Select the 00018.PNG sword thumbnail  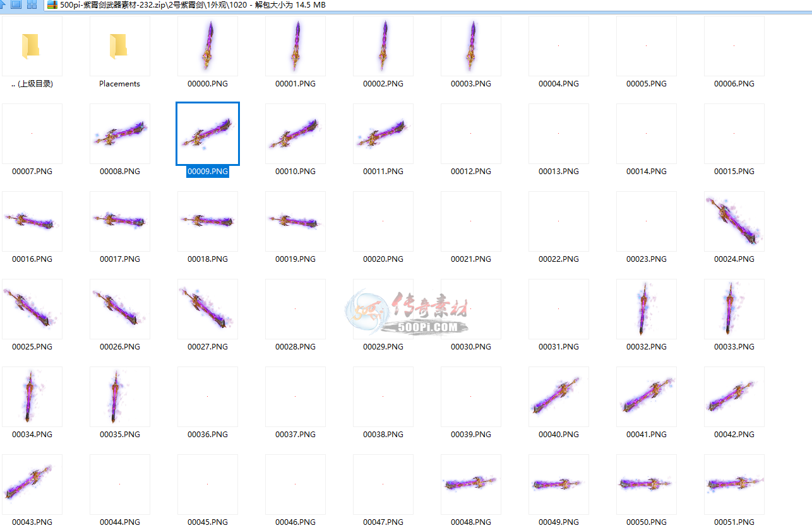click(x=208, y=221)
